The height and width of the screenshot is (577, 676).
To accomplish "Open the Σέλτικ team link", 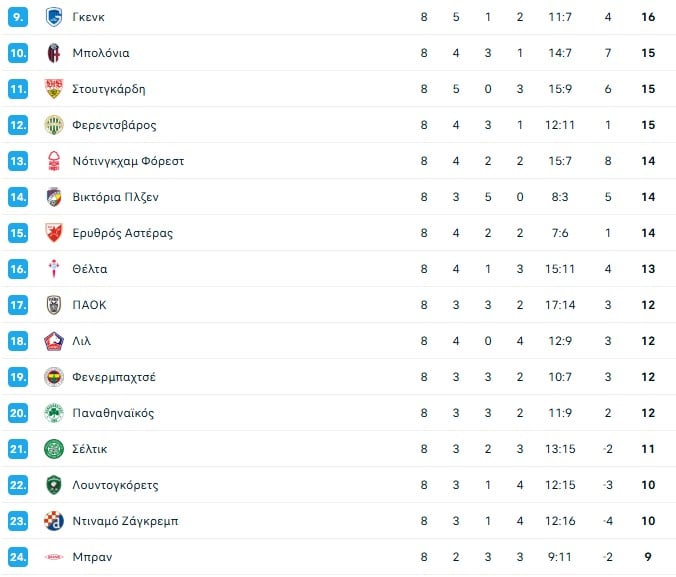I will click(90, 449).
